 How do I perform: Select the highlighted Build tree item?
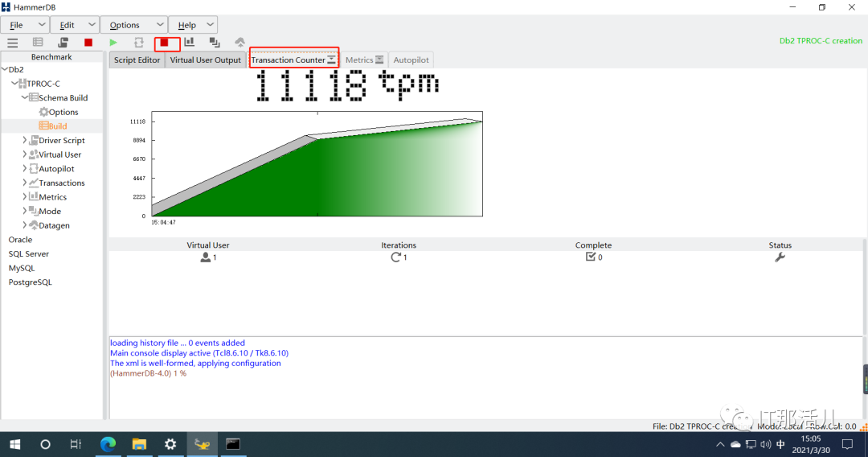pyautogui.click(x=52, y=126)
